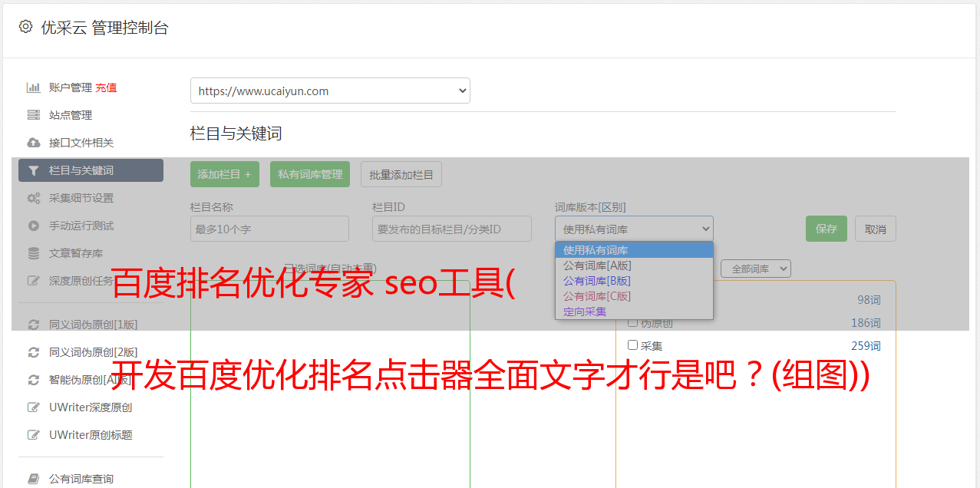980x488 pixels.
Task: Click the play circle icon beside 手动运行测试
Action: pos(33,226)
